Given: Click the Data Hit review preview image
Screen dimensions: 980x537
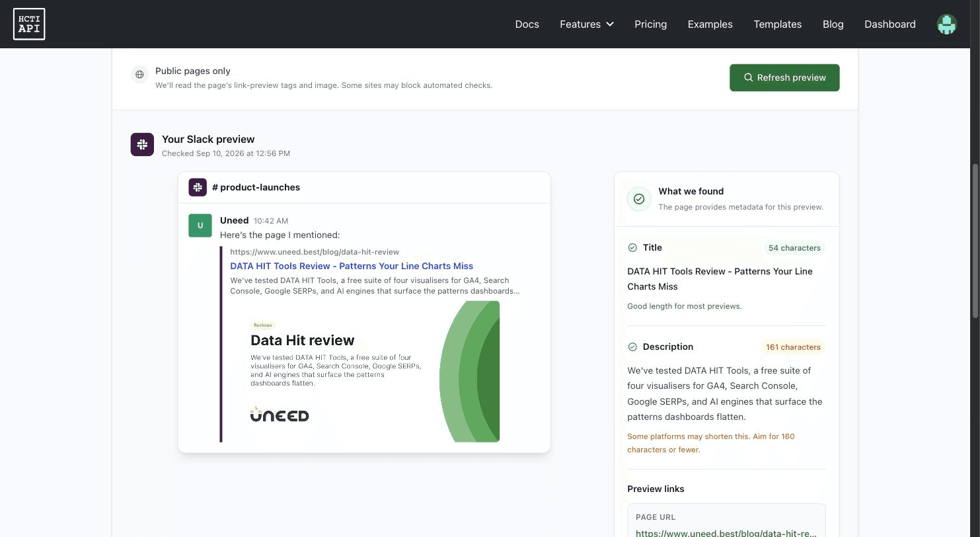Looking at the screenshot, I should pyautogui.click(x=365, y=371).
